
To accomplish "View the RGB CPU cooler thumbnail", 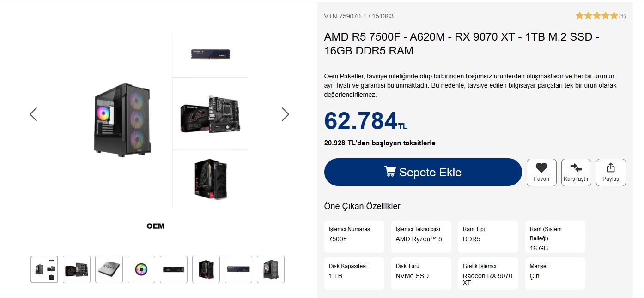I will coord(141,269).
